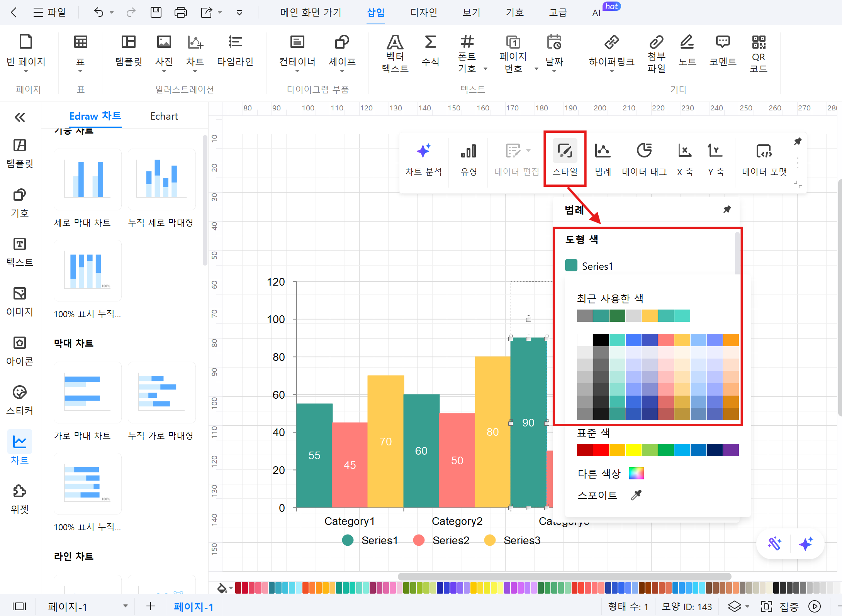Select the 범례 (Legend) chart icon
The width and height of the screenshot is (842, 616).
602,157
